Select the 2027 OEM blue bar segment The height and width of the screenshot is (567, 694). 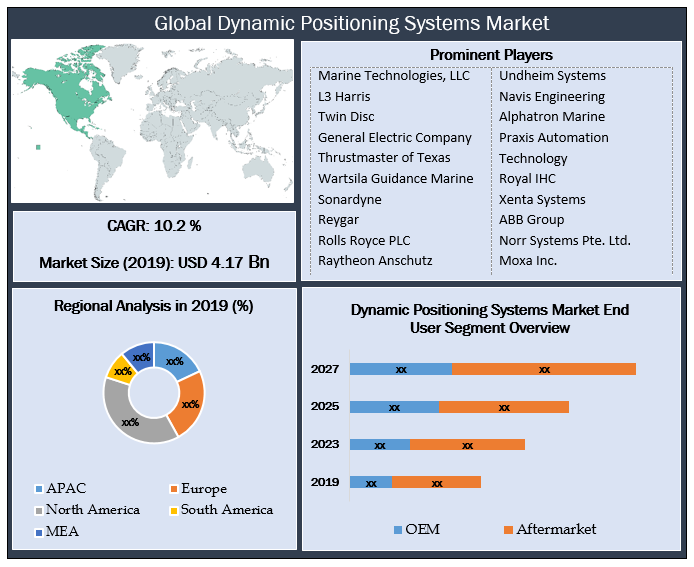pos(400,369)
